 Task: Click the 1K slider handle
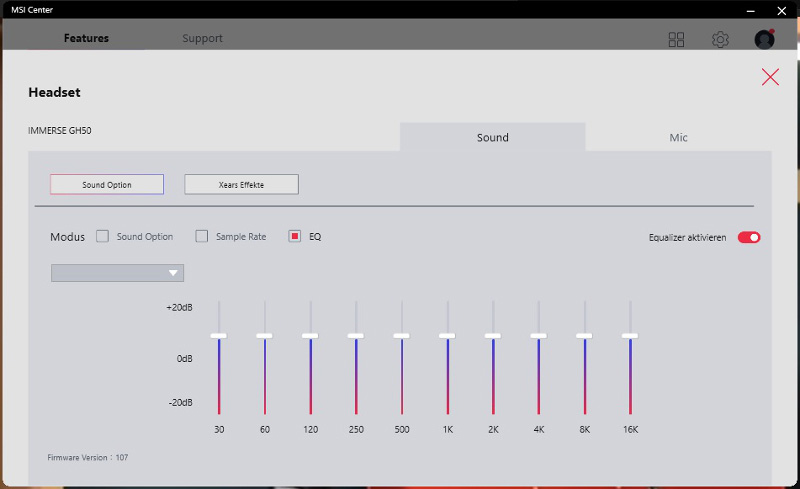click(x=447, y=336)
